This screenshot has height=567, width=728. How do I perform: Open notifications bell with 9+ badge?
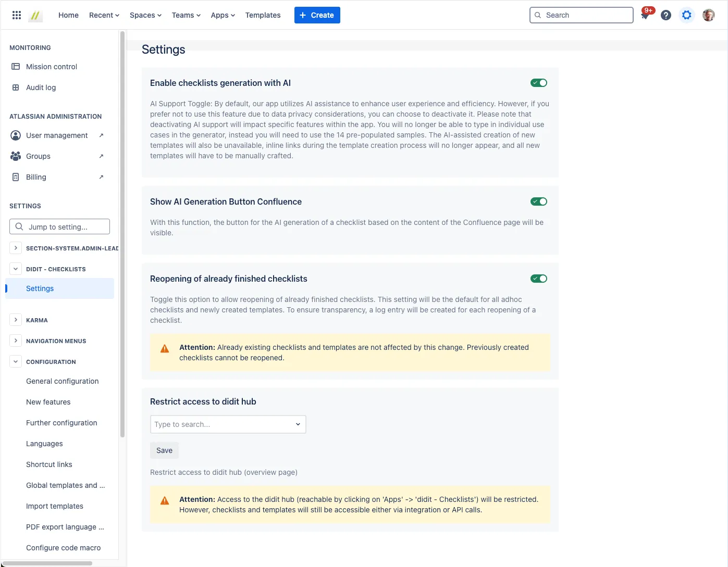646,14
